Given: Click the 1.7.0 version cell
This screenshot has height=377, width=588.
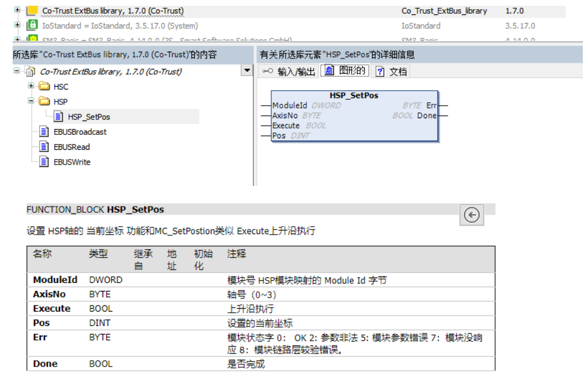Looking at the screenshot, I should (x=515, y=11).
